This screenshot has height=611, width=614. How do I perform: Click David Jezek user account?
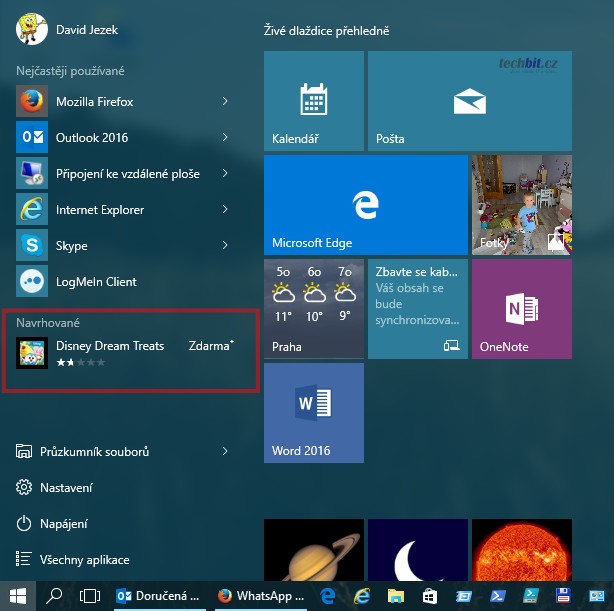point(67,29)
